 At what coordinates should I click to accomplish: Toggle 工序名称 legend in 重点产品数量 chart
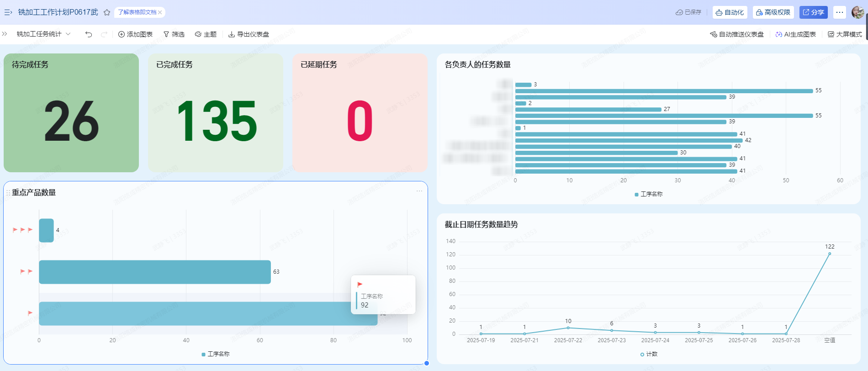(x=216, y=354)
